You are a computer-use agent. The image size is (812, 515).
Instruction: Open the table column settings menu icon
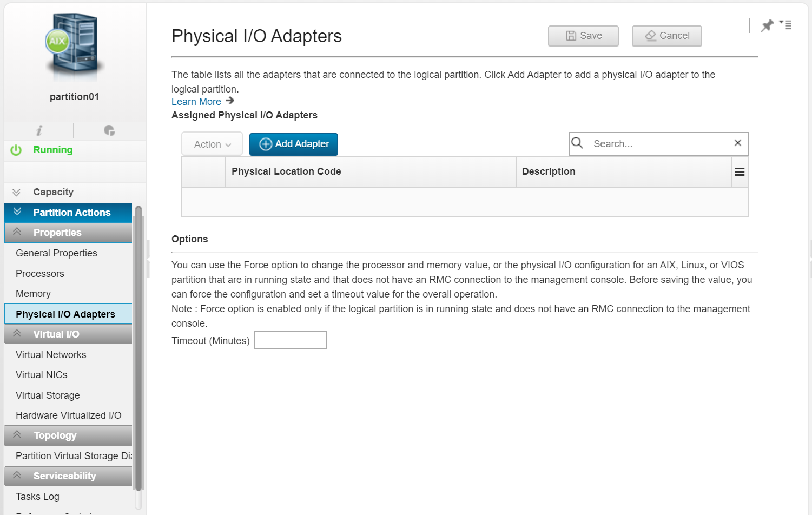point(740,171)
